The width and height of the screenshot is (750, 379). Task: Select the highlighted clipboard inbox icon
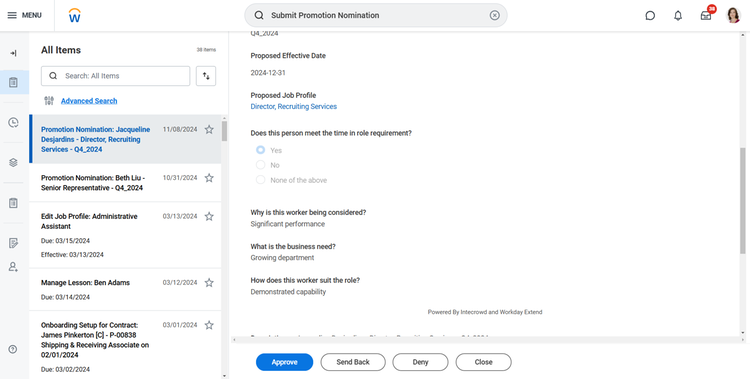click(13, 82)
